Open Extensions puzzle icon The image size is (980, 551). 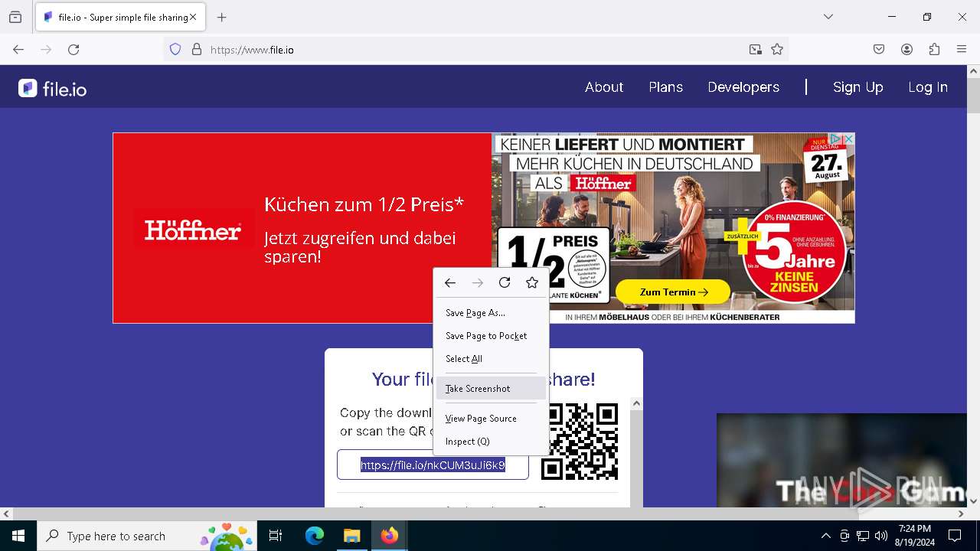(934, 50)
